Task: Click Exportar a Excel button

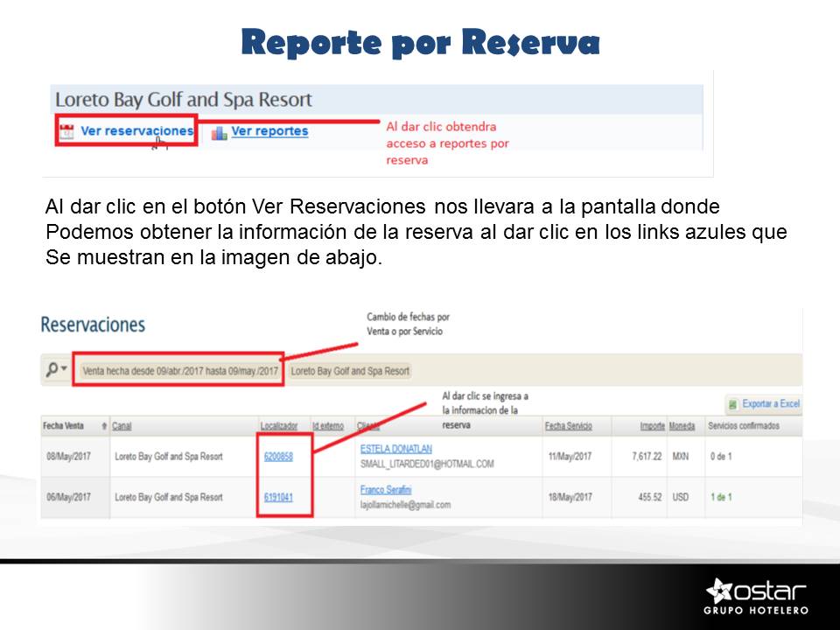Action: [770, 404]
